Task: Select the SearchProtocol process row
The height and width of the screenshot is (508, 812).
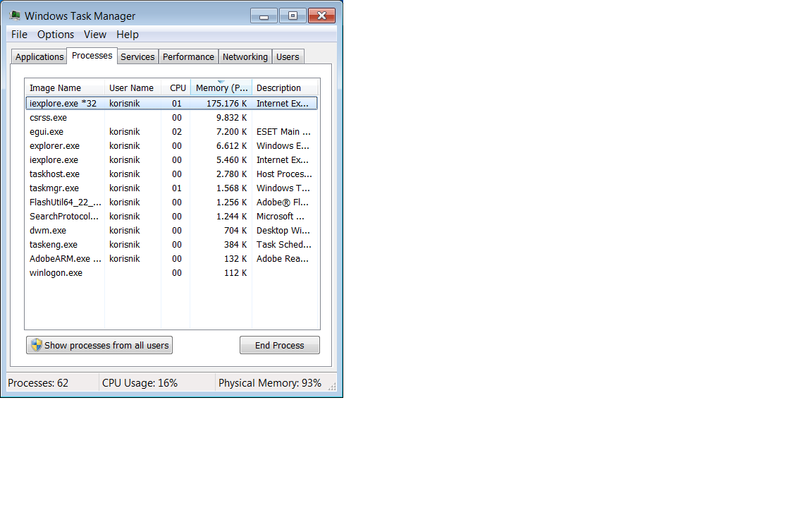Action: point(171,216)
